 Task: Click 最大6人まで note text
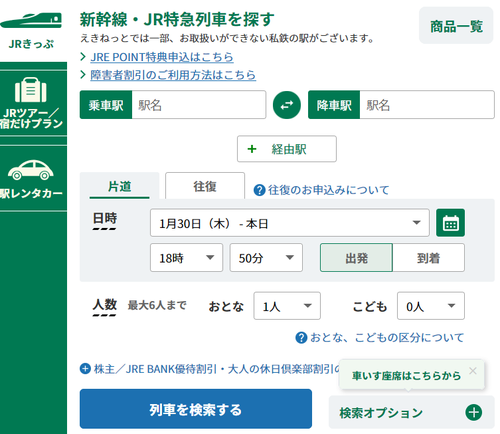pos(157,305)
